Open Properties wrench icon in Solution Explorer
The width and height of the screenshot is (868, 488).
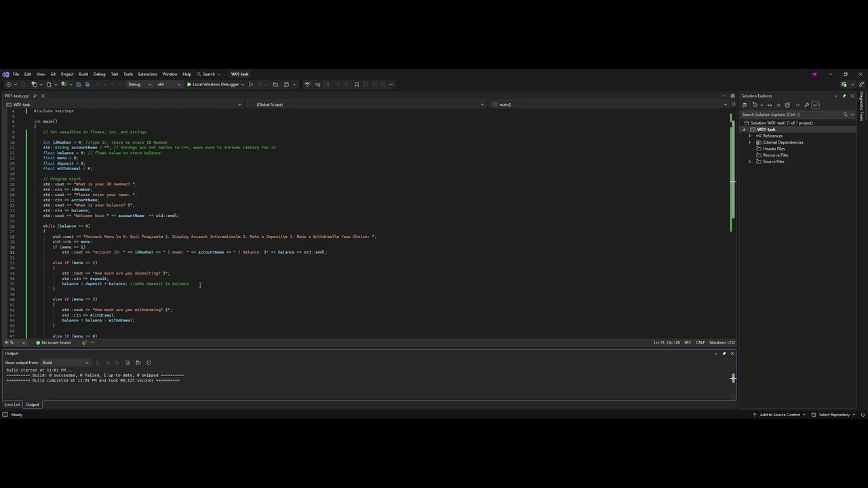(x=806, y=105)
